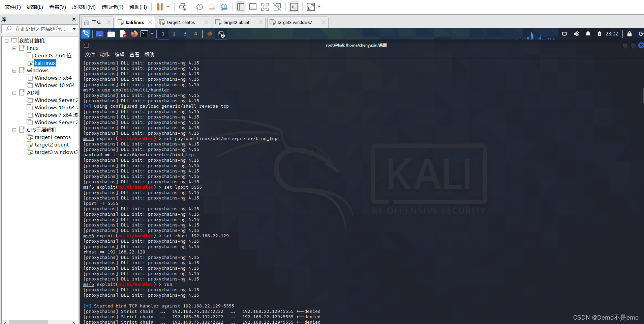
Task: Click the terminal window menu icon
Action: [x=86, y=45]
